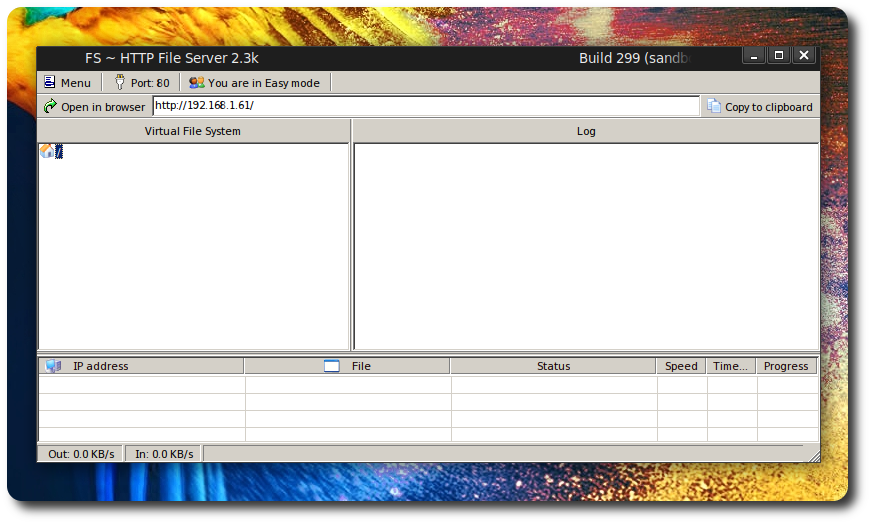Click the Status column header
Viewport: 871px width, 524px height.
[553, 366]
